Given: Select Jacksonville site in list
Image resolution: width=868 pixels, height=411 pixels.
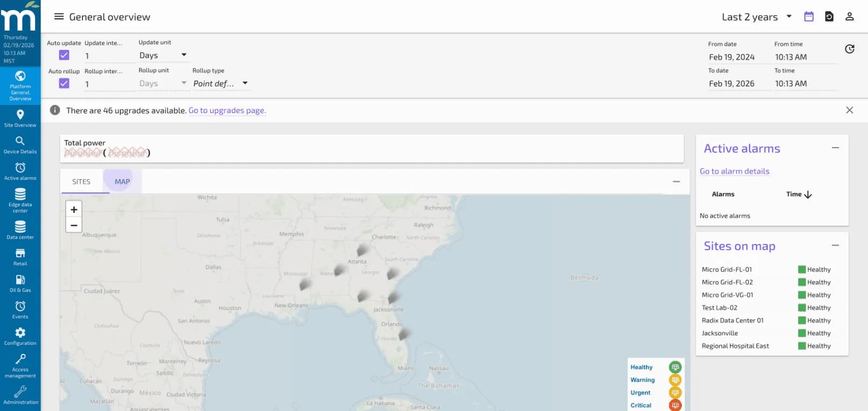Looking at the screenshot, I should click(720, 333).
